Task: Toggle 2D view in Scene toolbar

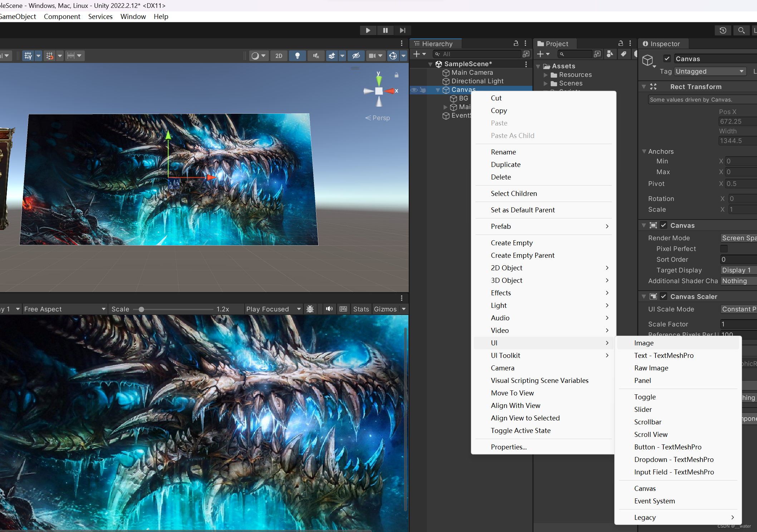Action: click(x=279, y=56)
